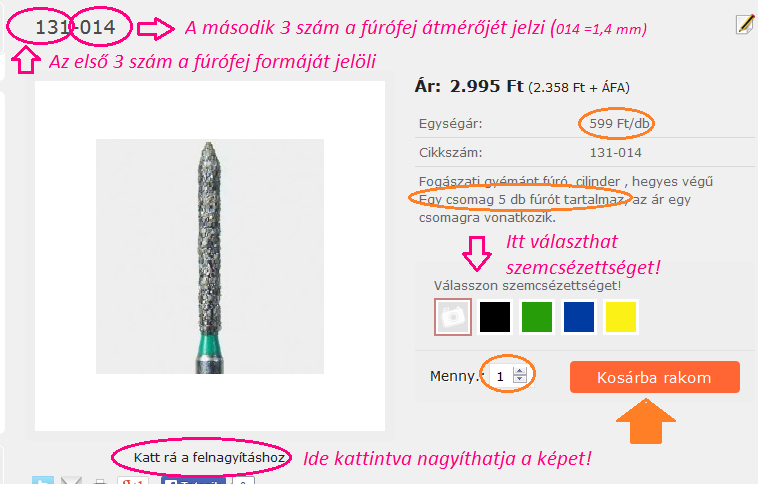758x484 pixels.
Task: Click the 599 Ft/db unit price
Action: tap(619, 124)
